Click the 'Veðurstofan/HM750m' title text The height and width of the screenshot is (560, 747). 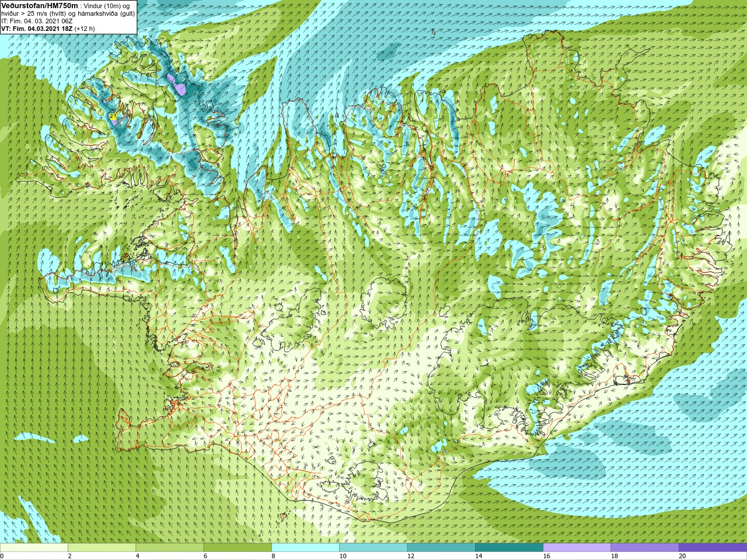tap(40, 5)
